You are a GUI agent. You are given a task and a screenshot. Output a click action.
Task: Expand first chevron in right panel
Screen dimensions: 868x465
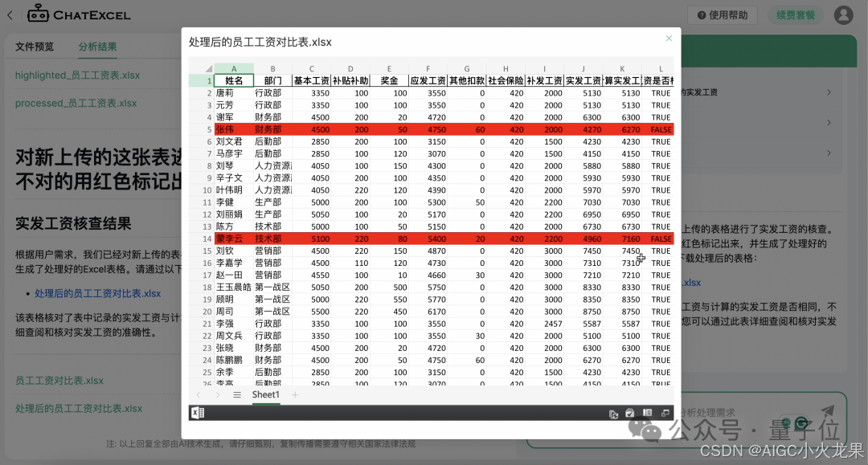pos(829,92)
